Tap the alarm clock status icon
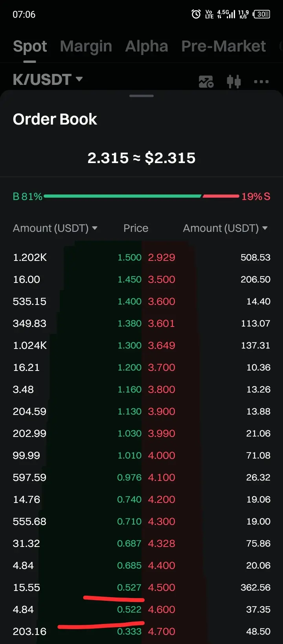 pos(196,14)
